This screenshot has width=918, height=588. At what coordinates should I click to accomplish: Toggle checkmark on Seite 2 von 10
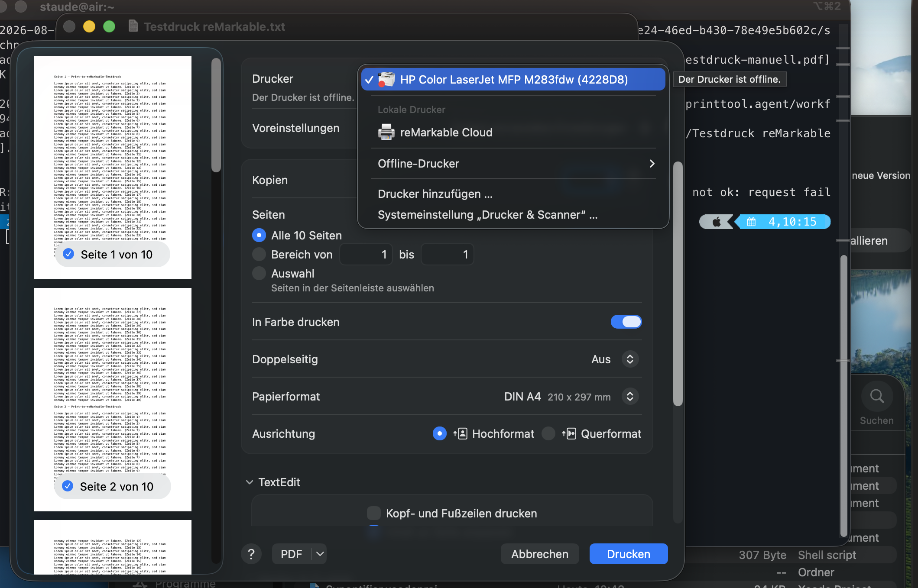(x=68, y=486)
